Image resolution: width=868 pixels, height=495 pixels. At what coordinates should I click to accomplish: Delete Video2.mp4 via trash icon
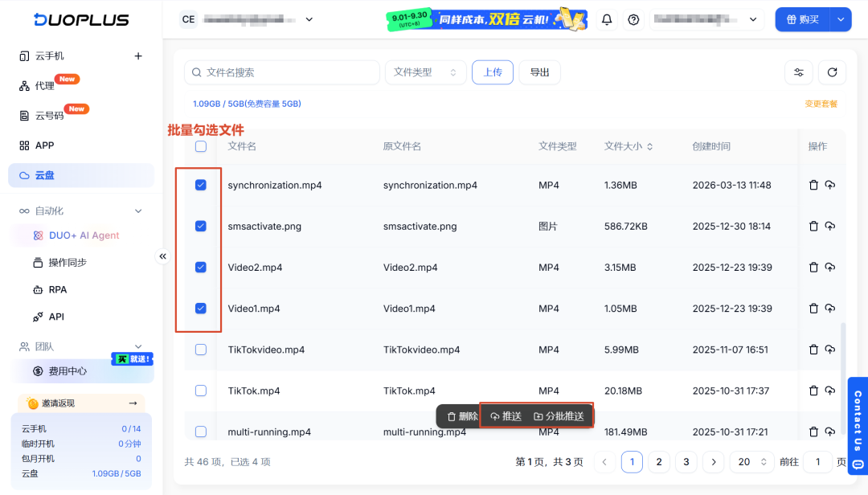click(813, 267)
